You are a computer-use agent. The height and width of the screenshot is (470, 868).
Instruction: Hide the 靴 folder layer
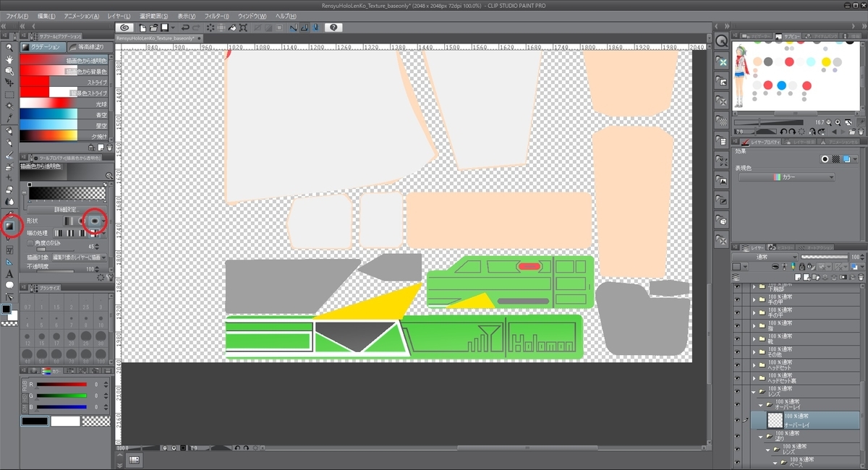737,338
